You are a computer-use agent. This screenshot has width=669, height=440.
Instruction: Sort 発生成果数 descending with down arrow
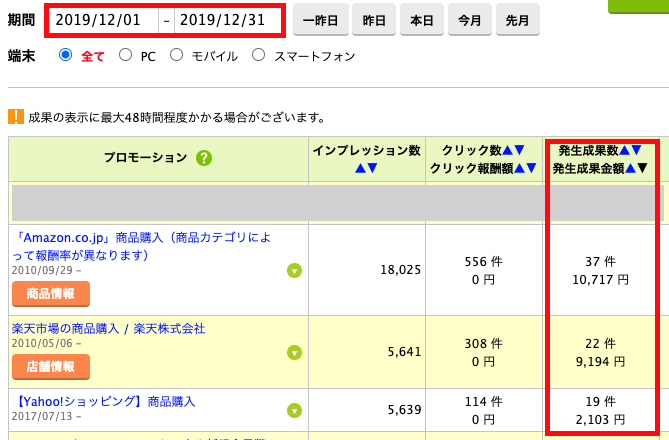coord(637,150)
